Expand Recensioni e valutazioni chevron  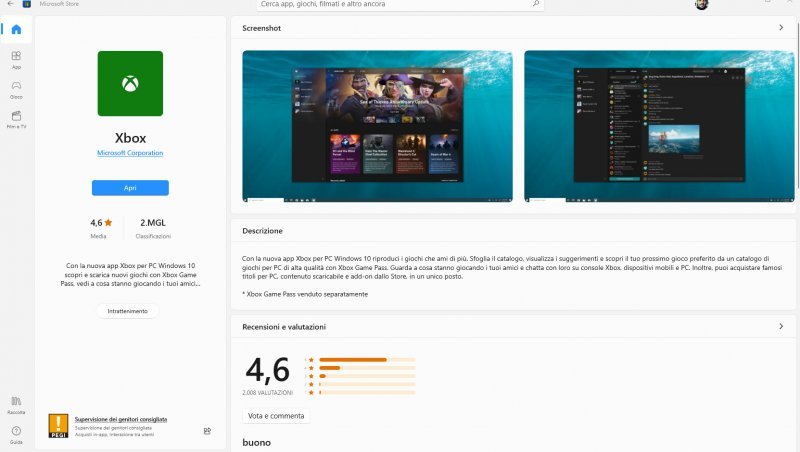[x=781, y=326]
